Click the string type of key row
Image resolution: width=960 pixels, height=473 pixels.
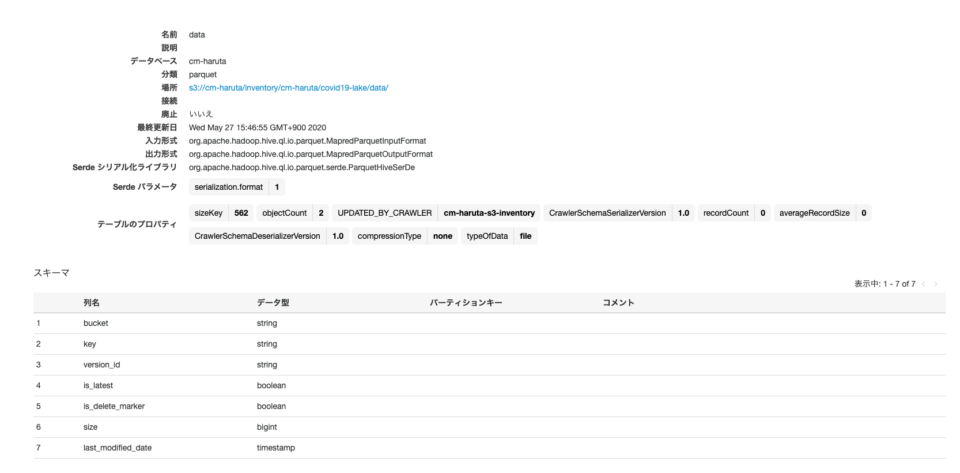pos(267,344)
